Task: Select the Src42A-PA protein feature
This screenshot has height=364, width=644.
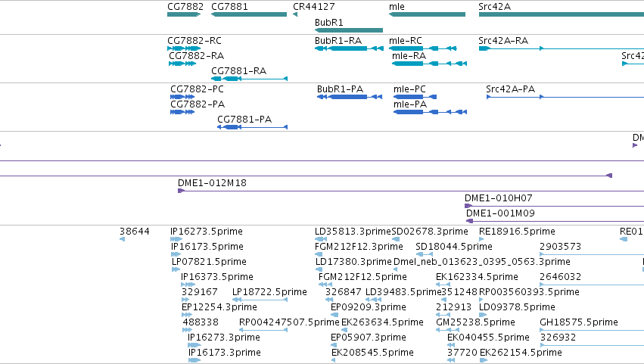Action: (x=565, y=97)
